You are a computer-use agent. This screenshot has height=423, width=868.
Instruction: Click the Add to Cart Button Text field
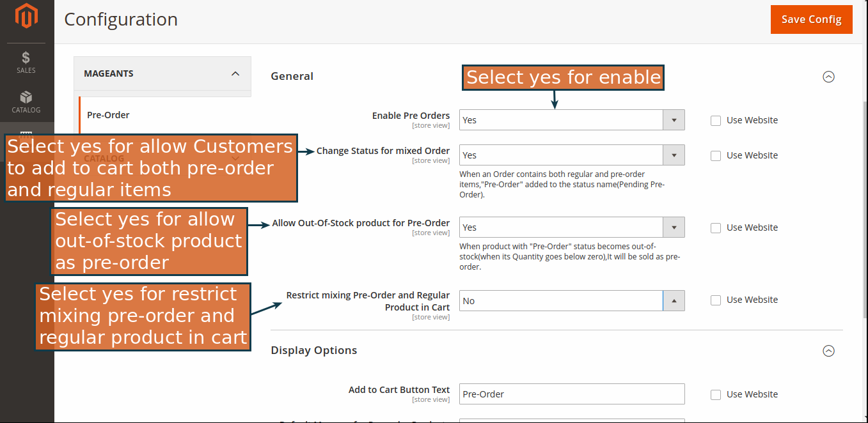(x=571, y=394)
